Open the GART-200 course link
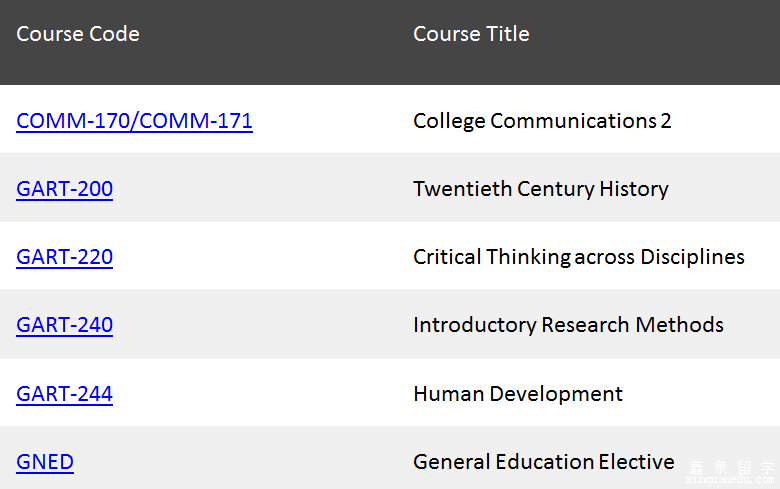 [64, 189]
